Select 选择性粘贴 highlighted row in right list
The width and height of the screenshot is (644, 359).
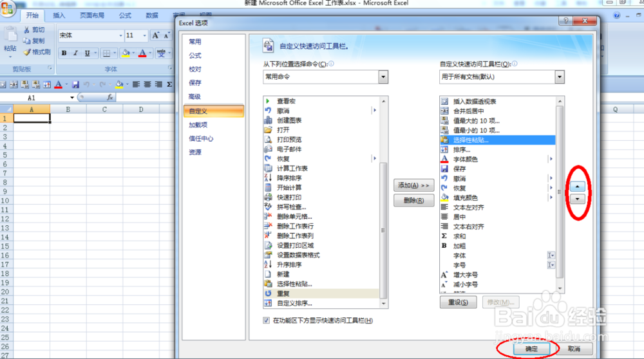(x=497, y=140)
